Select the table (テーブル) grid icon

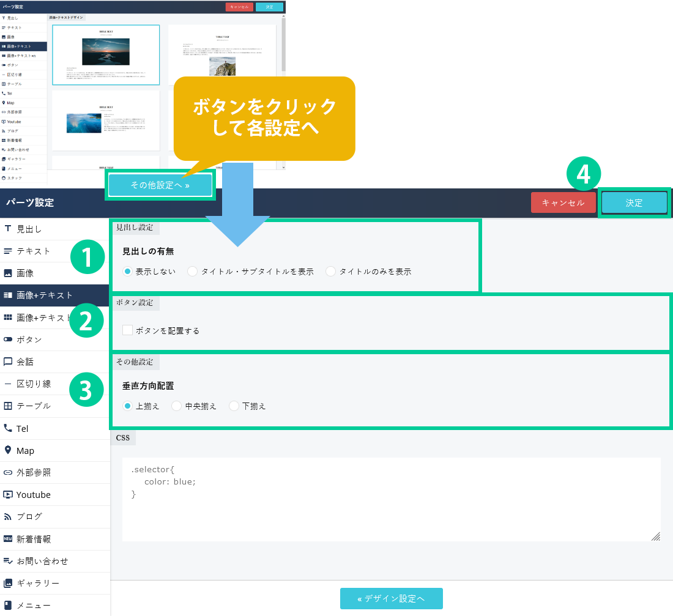coord(8,406)
